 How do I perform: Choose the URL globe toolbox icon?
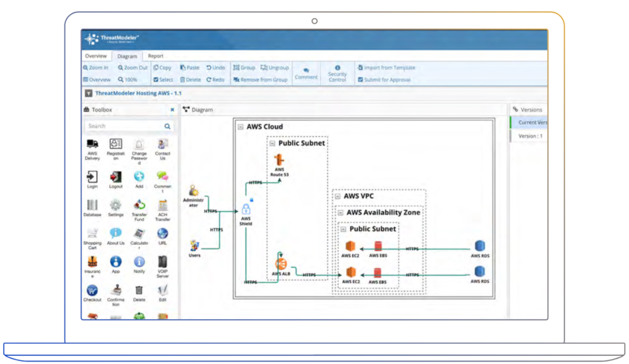tap(162, 233)
